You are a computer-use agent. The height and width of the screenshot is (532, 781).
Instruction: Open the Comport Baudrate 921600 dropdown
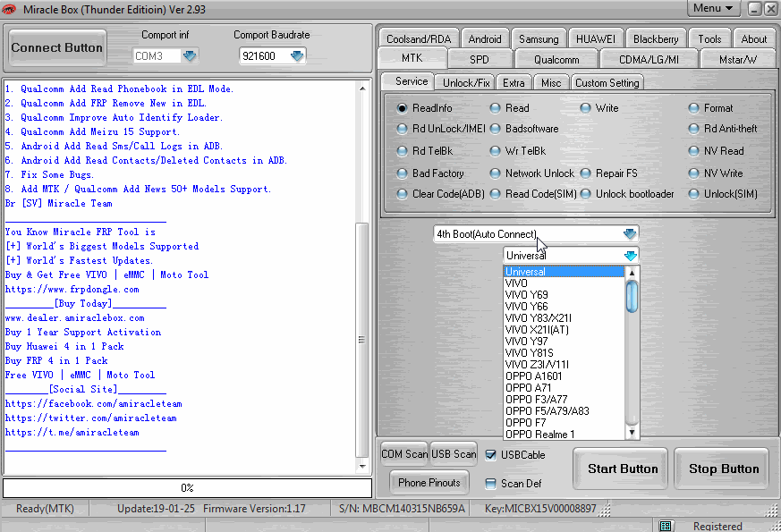pos(297,55)
